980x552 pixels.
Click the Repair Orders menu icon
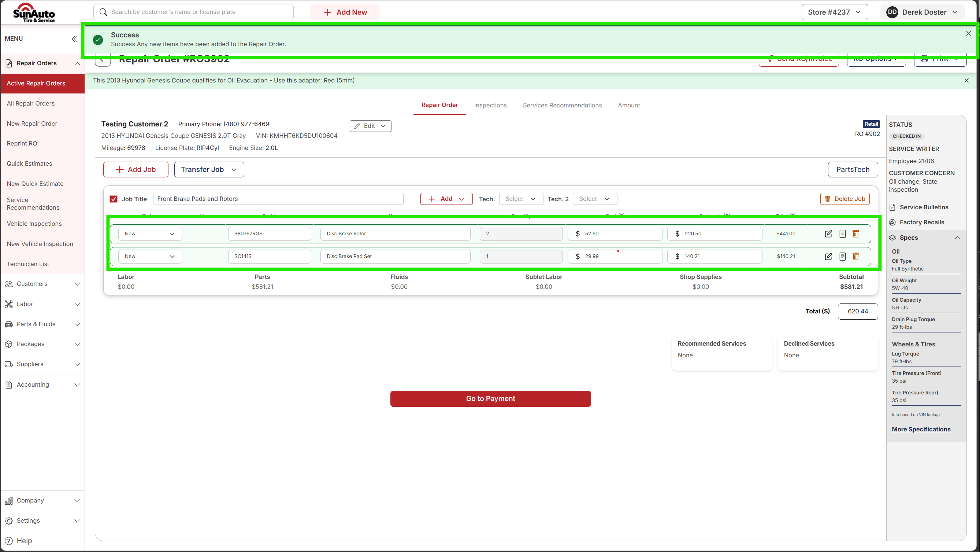pos(9,63)
